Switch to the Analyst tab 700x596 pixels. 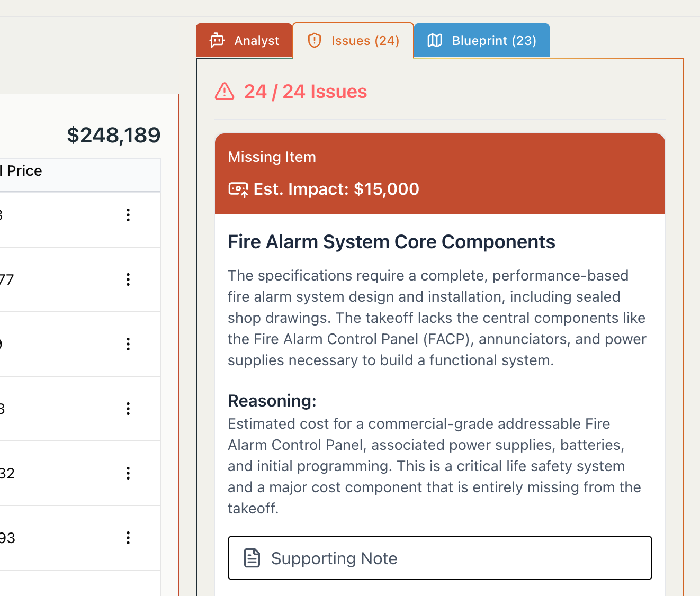[245, 40]
